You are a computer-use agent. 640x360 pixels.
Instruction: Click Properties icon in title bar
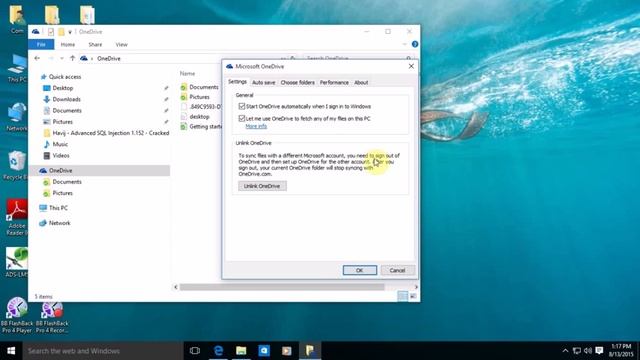coord(51,32)
